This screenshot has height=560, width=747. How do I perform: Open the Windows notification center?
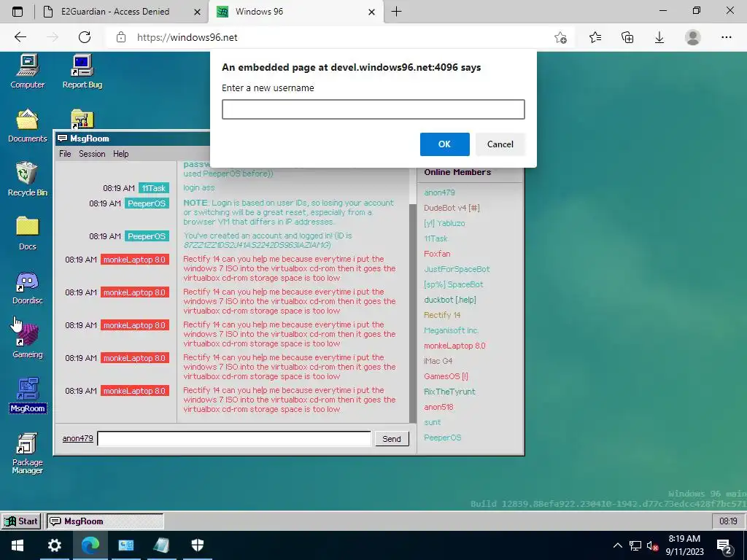point(724,546)
